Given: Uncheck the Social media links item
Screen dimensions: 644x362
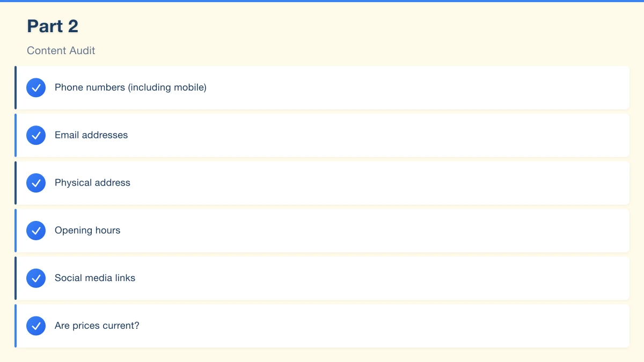Looking at the screenshot, I should pos(36,278).
